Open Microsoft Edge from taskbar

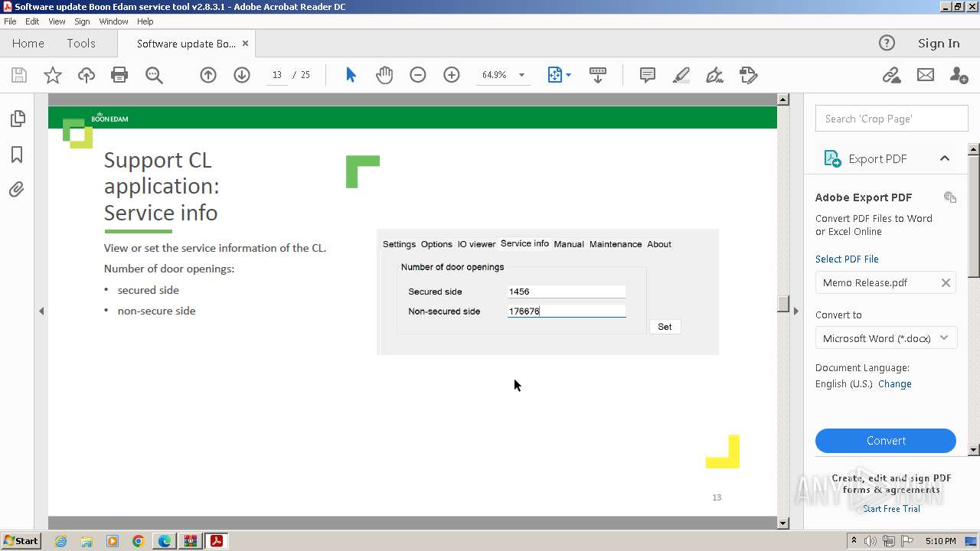point(165,541)
